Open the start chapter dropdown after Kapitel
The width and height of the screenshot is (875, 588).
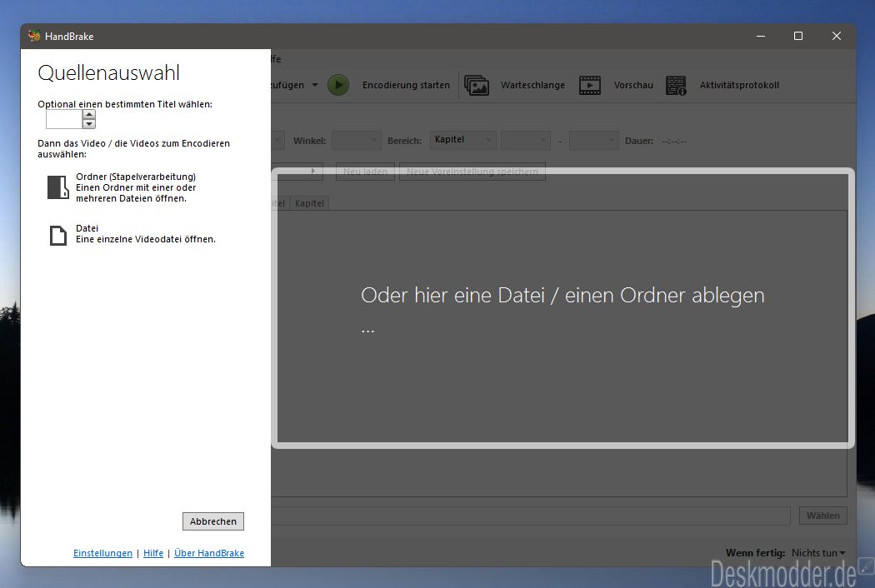tap(526, 140)
